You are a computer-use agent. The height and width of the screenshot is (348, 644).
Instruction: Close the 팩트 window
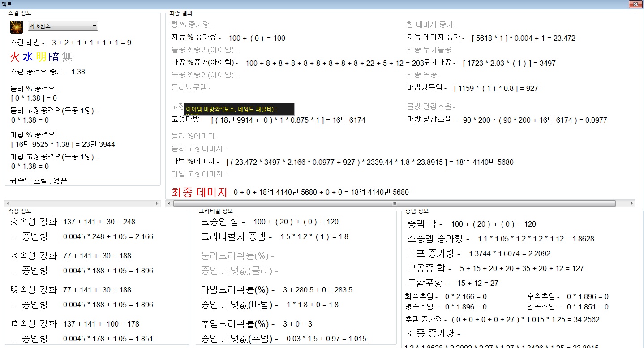coord(634,4)
